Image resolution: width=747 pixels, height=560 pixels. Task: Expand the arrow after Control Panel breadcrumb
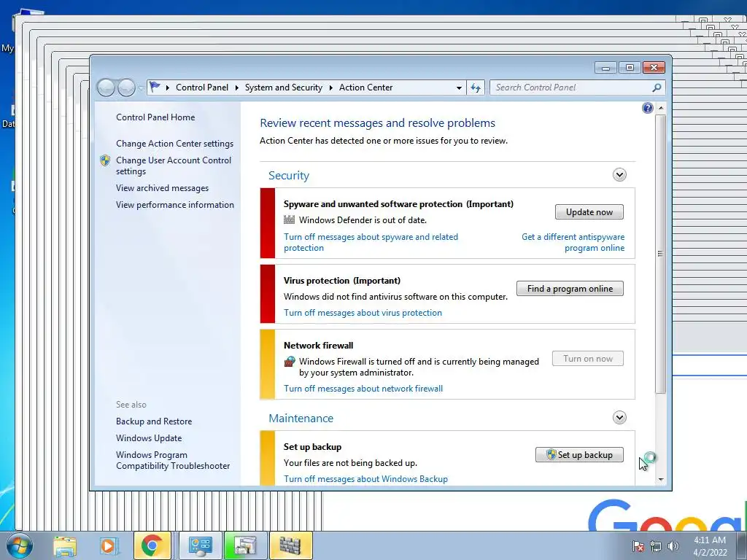point(237,87)
